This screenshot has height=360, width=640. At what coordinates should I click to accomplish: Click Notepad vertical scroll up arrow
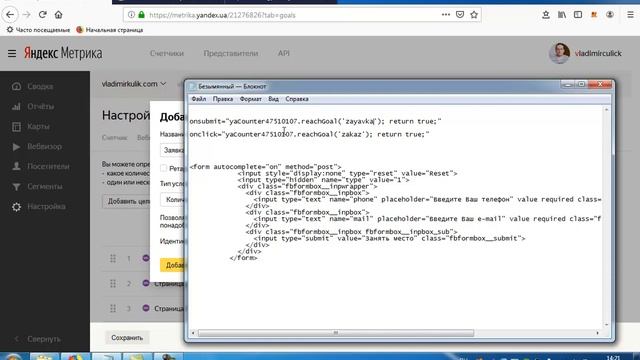point(607,110)
